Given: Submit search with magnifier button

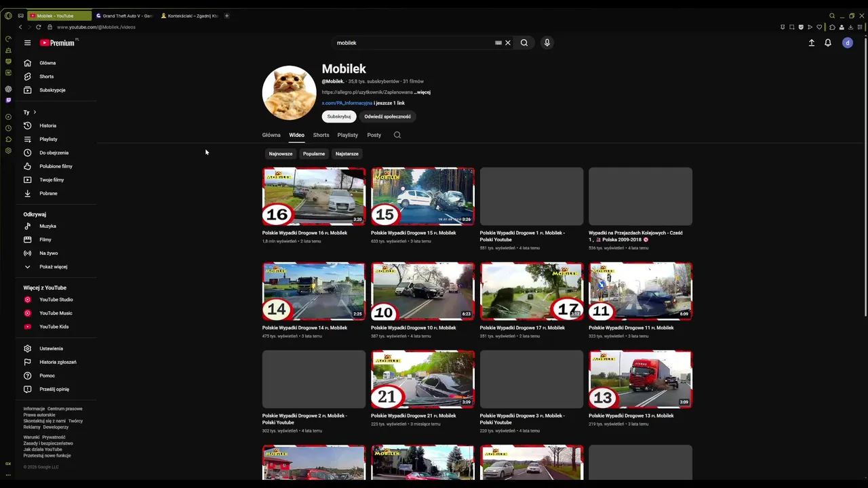Looking at the screenshot, I should [524, 43].
